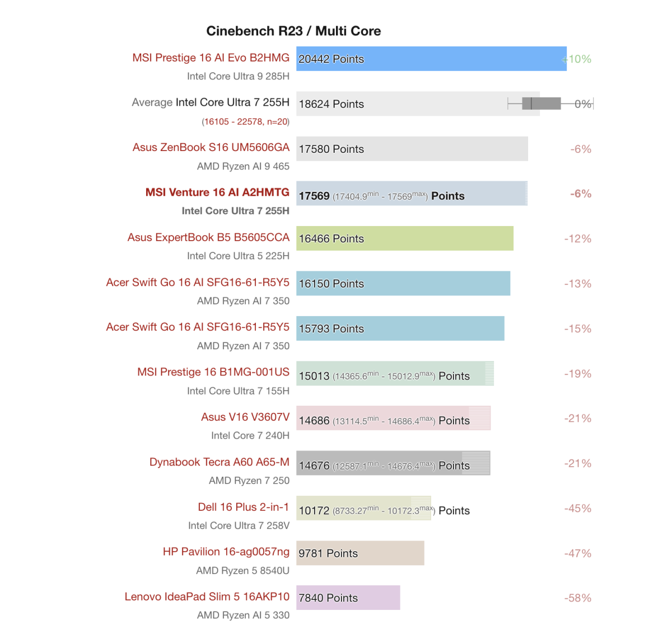Open the MSI Prestige 16 B1MG-001US link
672x634 pixels.
click(x=213, y=372)
